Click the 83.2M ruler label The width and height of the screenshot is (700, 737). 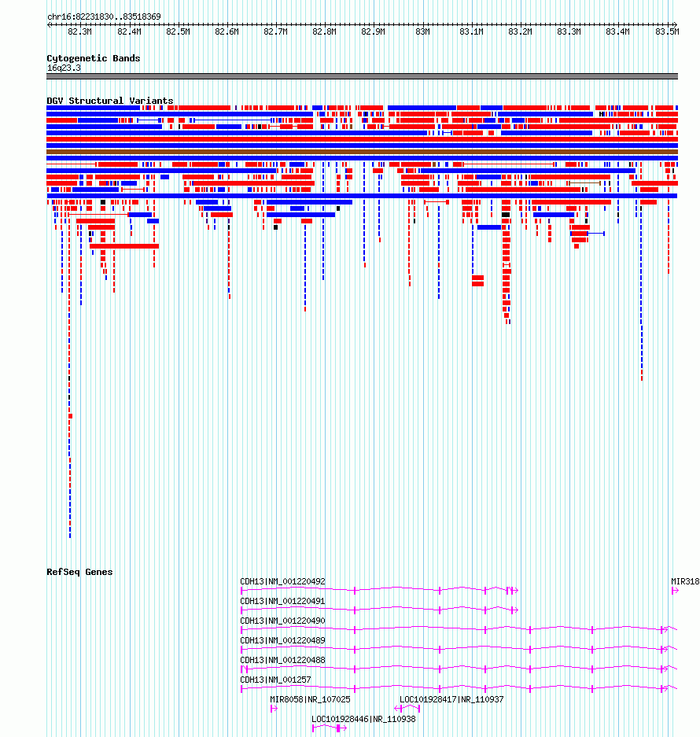click(x=521, y=31)
